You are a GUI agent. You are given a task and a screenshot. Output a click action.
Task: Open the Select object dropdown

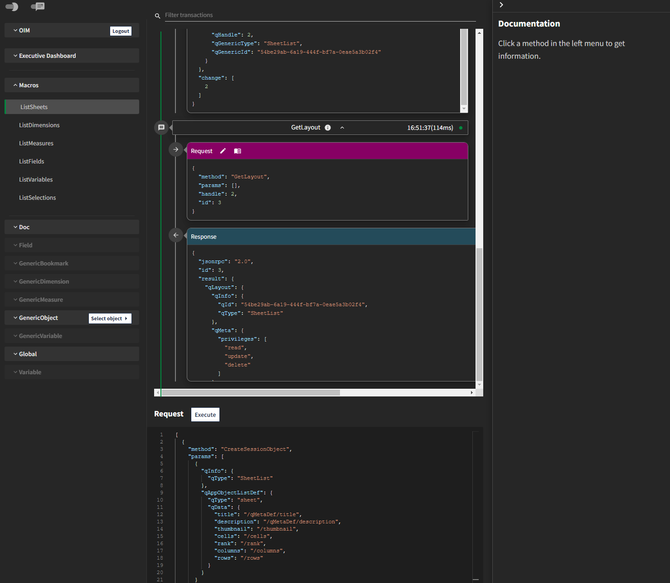coord(110,318)
